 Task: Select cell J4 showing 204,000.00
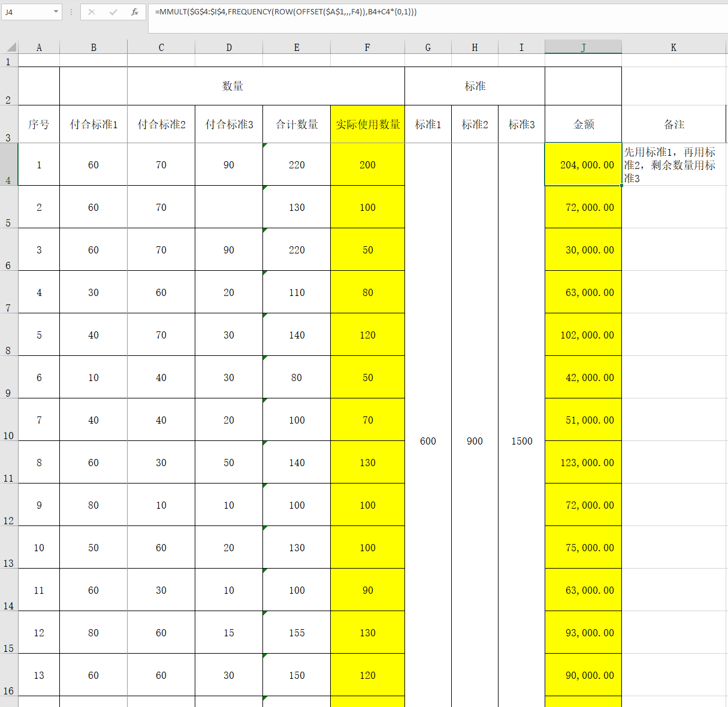tap(583, 164)
